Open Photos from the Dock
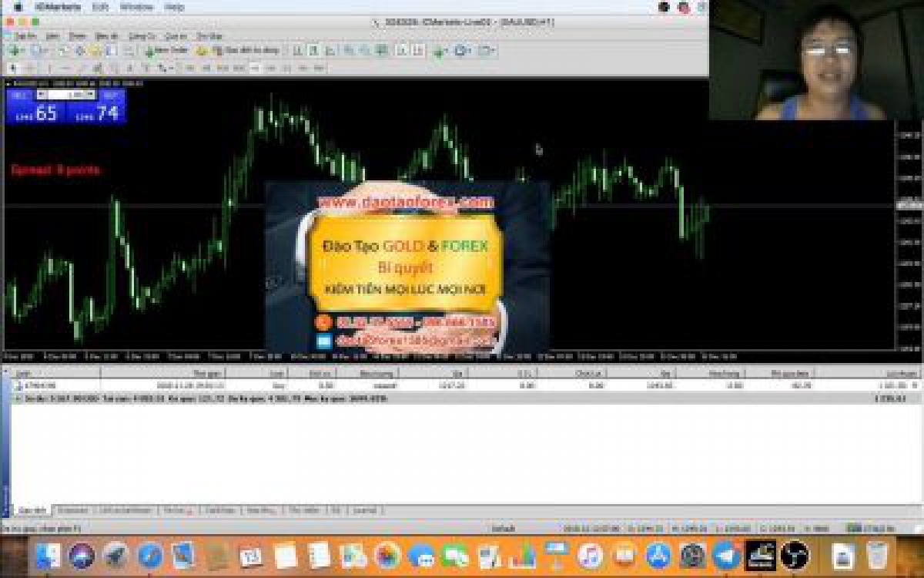The width and height of the screenshot is (924, 578). click(x=387, y=555)
